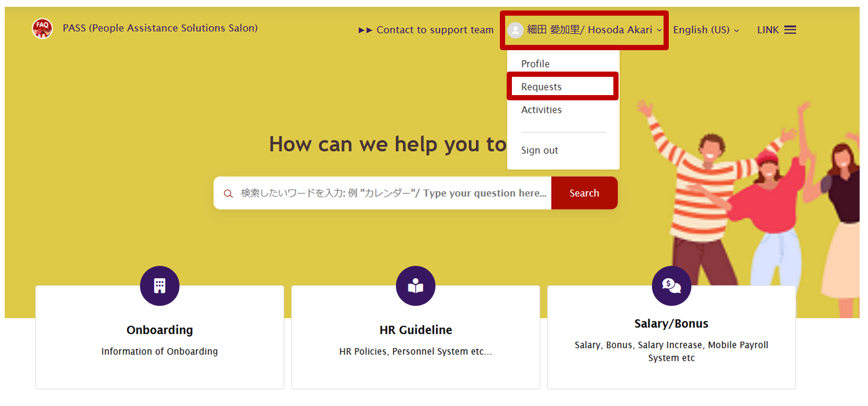Expand the English (US) language dropdown

pos(706,30)
